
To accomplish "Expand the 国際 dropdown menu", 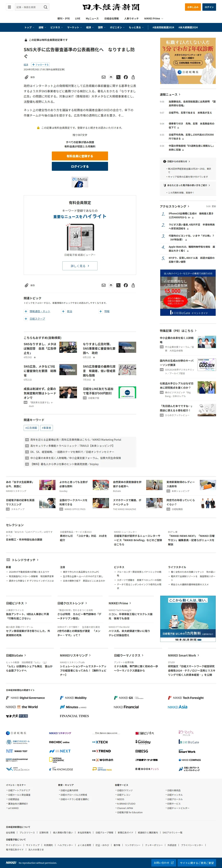I will (102, 27).
